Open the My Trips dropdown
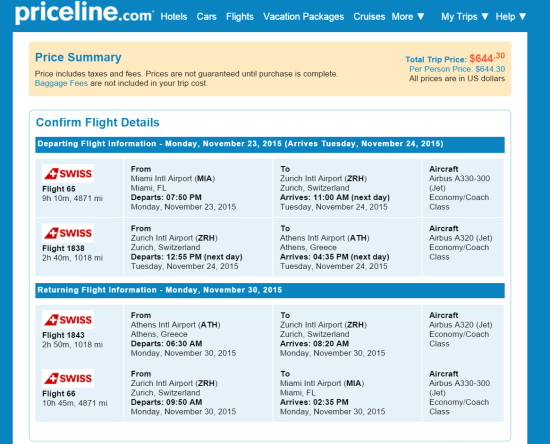550x444 pixels. click(464, 16)
